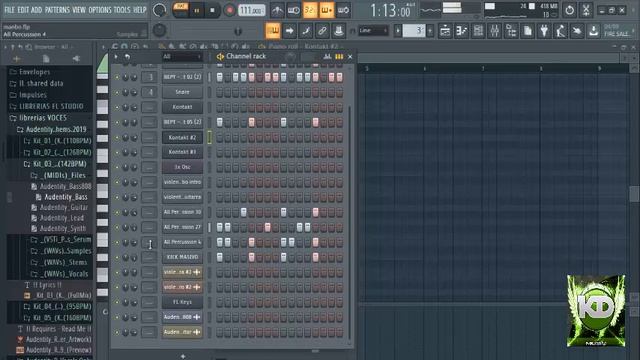
Task: Click the circular arrow icon near CPU panel
Action: tap(569, 10)
